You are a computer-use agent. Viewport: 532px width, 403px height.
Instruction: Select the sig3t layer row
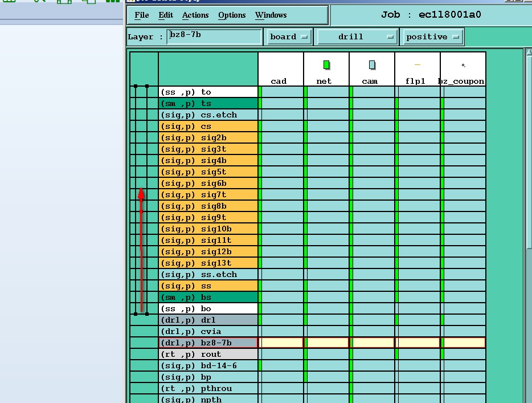point(208,149)
